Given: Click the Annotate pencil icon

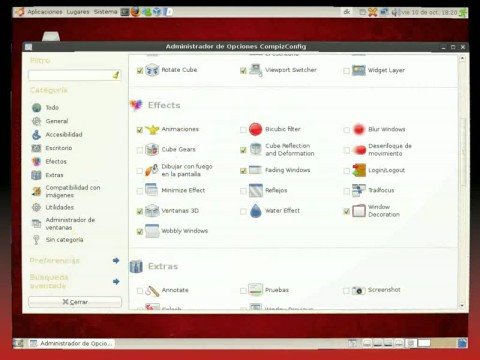Looking at the screenshot, I should pyautogui.click(x=152, y=290).
